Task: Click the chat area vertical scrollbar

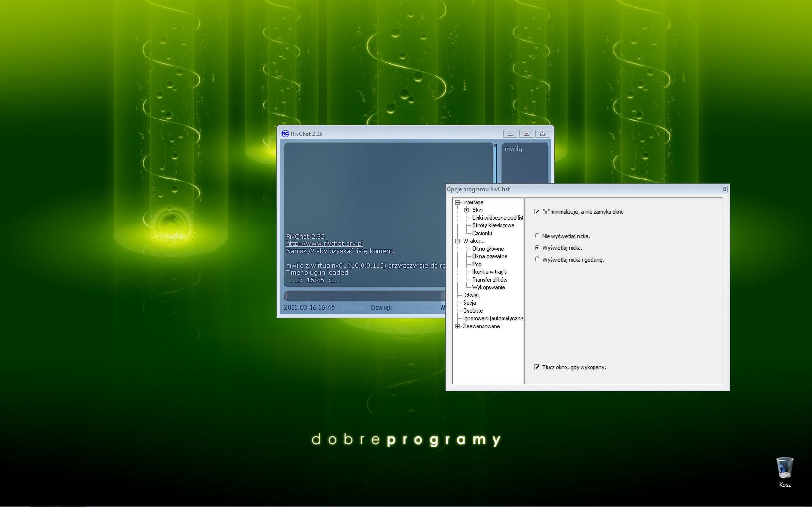Action: (495, 164)
